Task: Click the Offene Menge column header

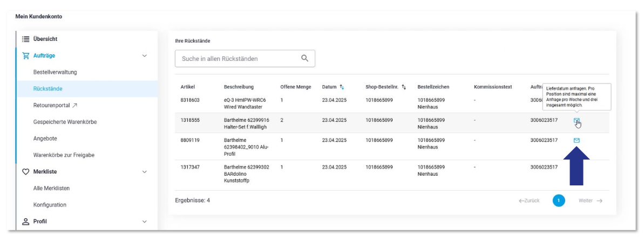Action: tap(296, 87)
